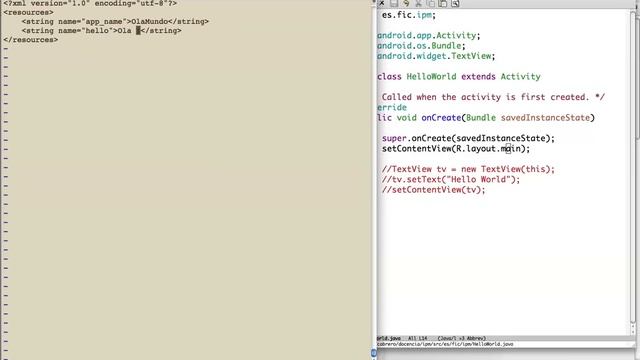The height and width of the screenshot is (360, 640).
Task: Click the "android.widget.TextView;" import line
Action: coord(436,56)
